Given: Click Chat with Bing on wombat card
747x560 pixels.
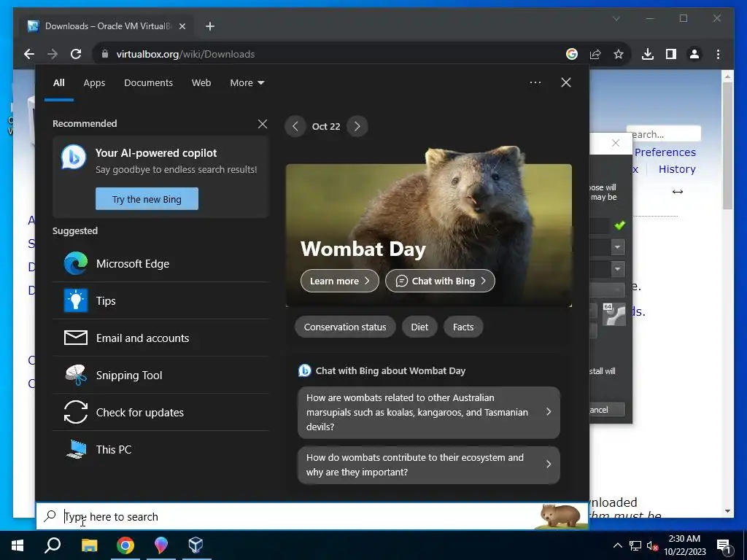Looking at the screenshot, I should click(x=440, y=281).
